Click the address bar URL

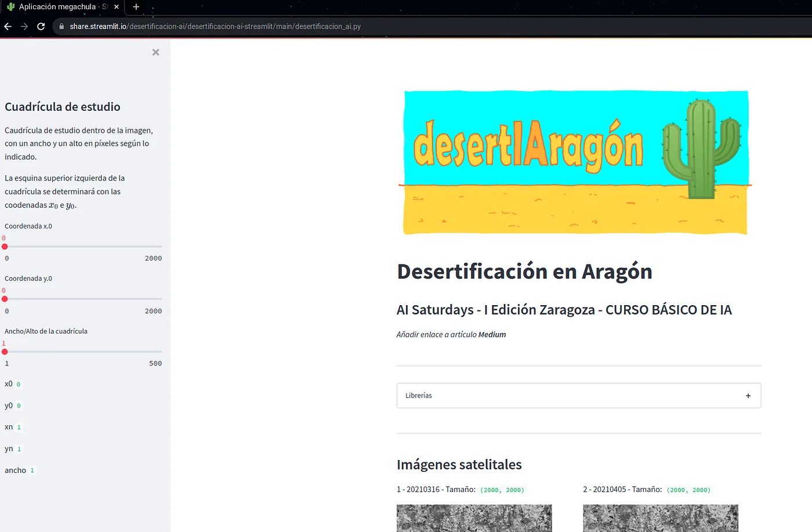(x=215, y=26)
